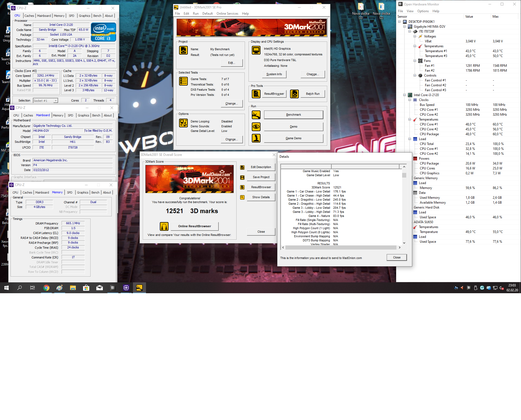Click the ResultBrowser icon in Overall Score dialog

click(242, 187)
